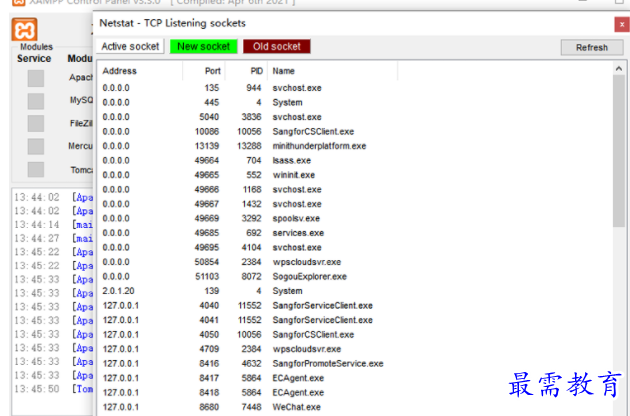
Task: Click the XAMPP orange logo icon
Action: [25, 29]
